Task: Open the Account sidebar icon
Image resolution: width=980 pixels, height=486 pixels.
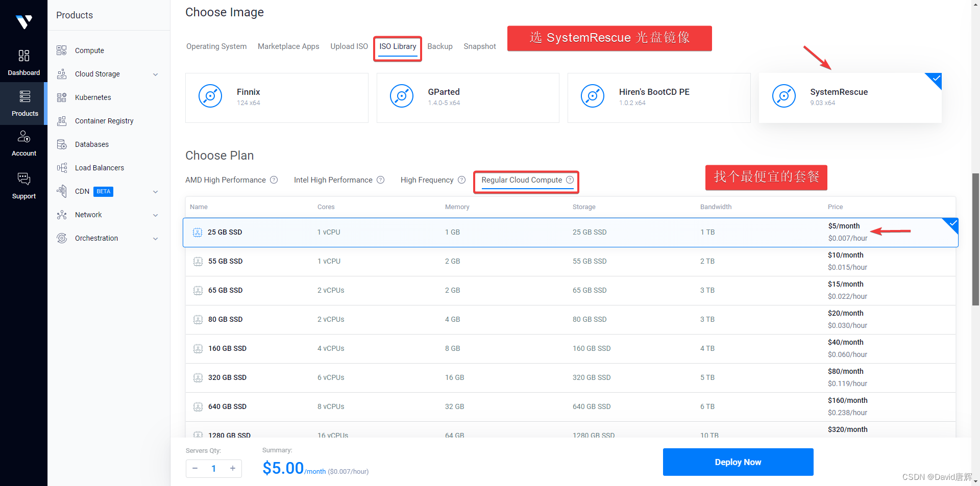Action: tap(23, 137)
